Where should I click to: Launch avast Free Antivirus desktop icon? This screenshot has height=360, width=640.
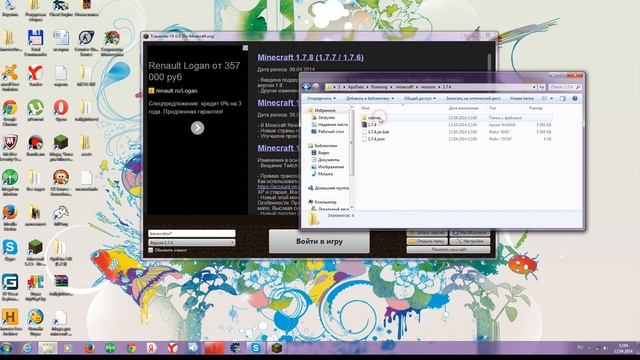click(x=10, y=73)
